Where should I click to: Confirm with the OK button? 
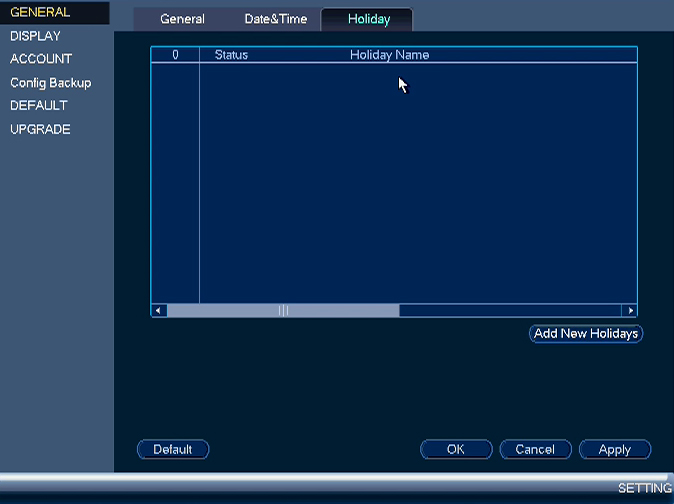point(456,449)
